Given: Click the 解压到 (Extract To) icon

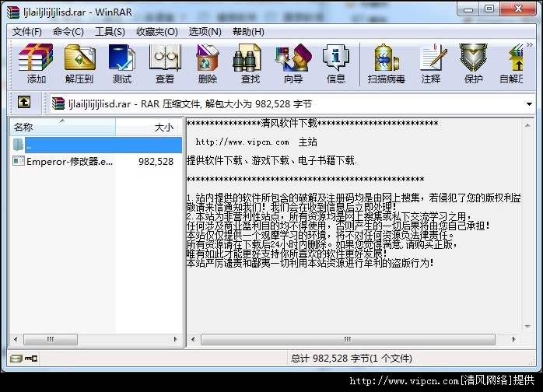Looking at the screenshot, I should pyautogui.click(x=79, y=63).
